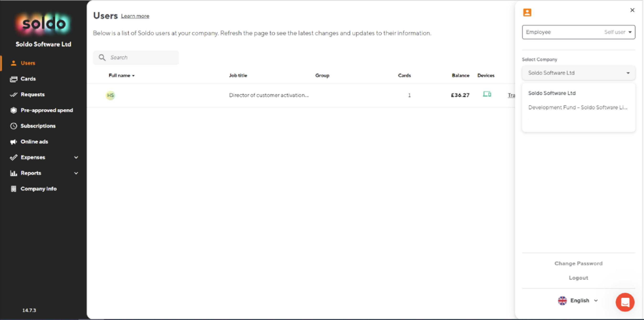Open Subscriptions in the sidebar
The image size is (644, 320).
click(x=38, y=126)
